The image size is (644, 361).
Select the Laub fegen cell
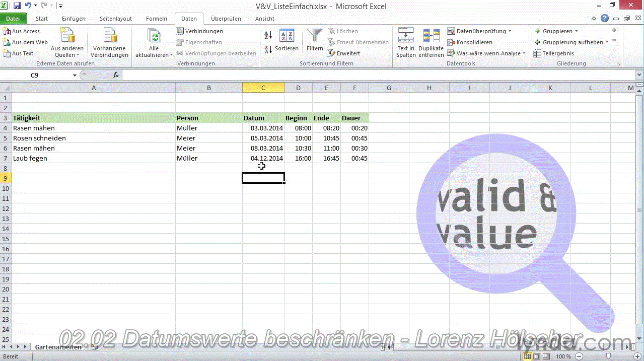tap(94, 158)
